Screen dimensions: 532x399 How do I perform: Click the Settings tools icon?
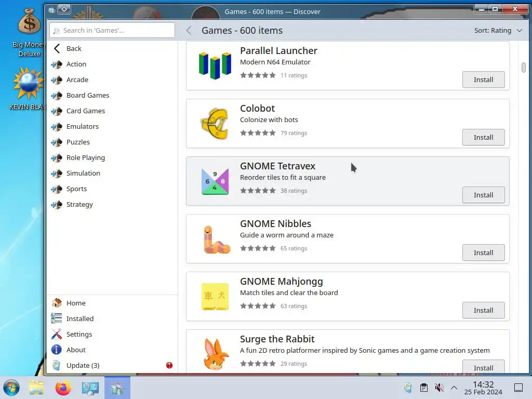coord(56,334)
